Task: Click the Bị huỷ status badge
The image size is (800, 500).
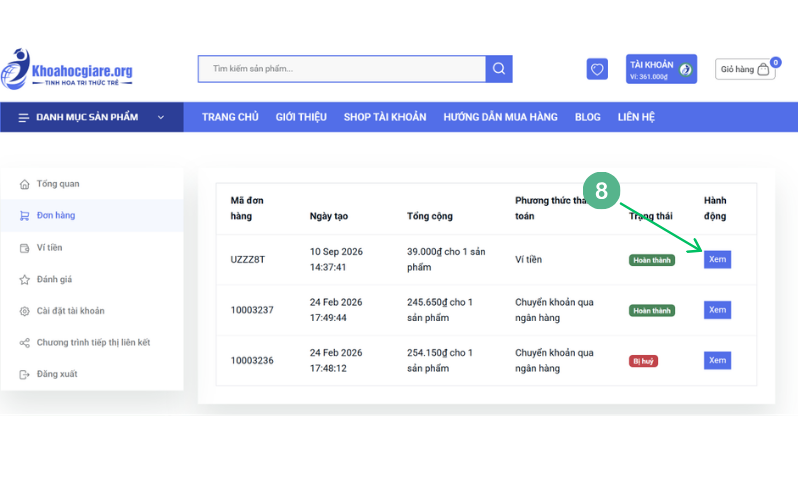Action: pos(643,361)
